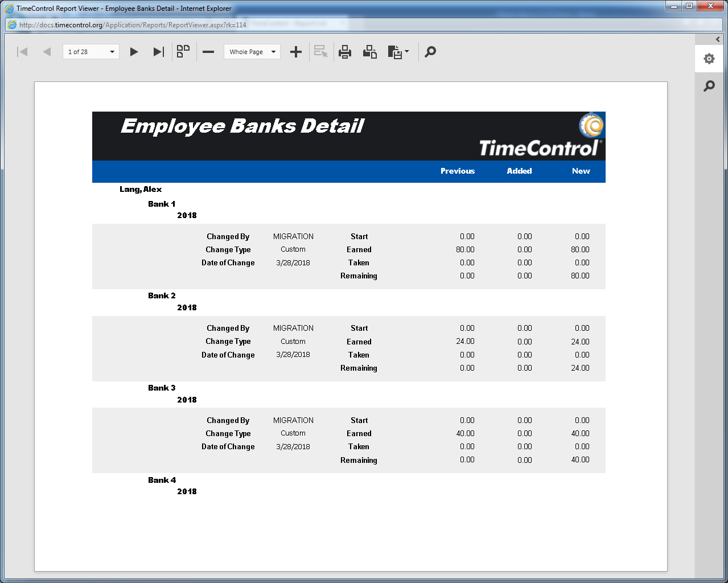Jump to the last report page
The image size is (728, 583).
pyautogui.click(x=159, y=52)
